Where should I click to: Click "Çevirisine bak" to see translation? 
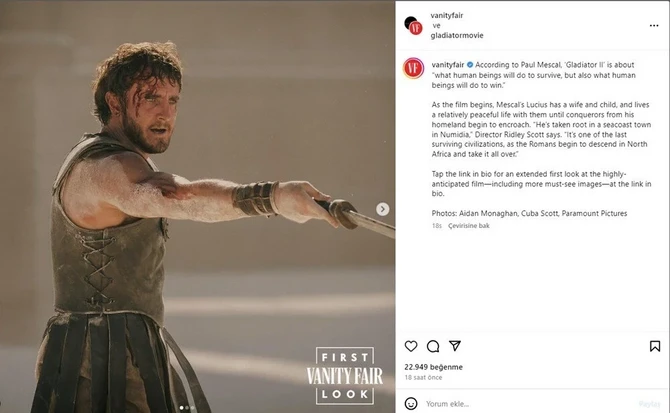tap(468, 226)
